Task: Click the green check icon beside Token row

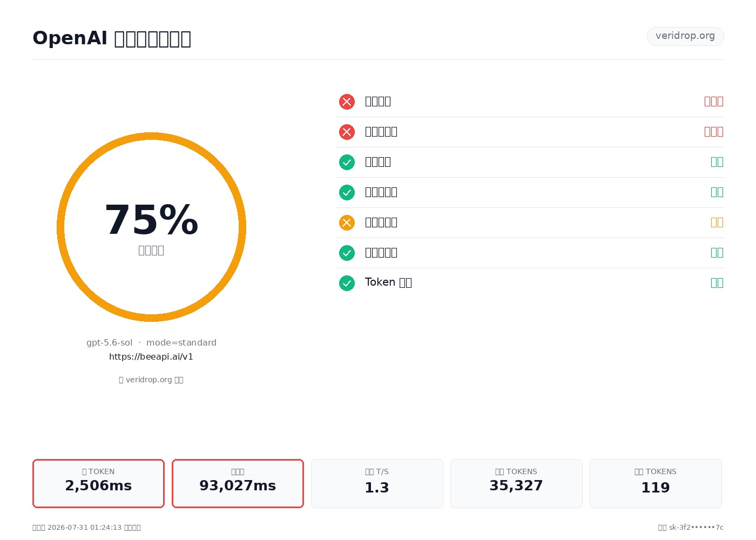Action: coord(347,283)
